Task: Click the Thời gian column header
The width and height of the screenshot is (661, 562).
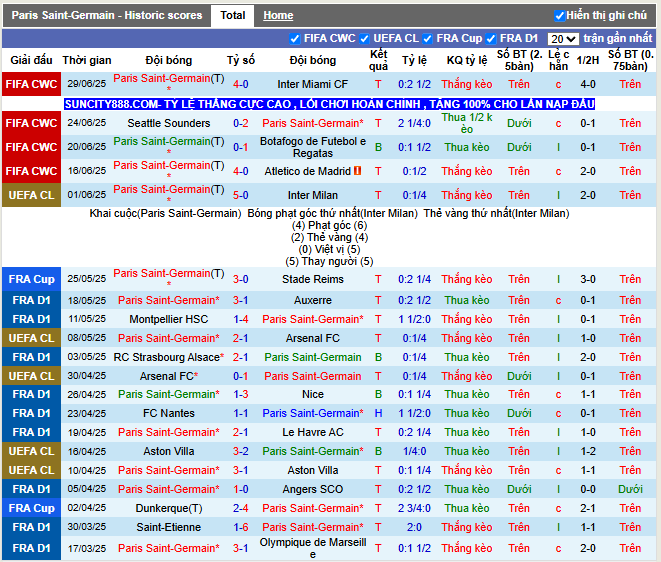Action: click(87, 60)
